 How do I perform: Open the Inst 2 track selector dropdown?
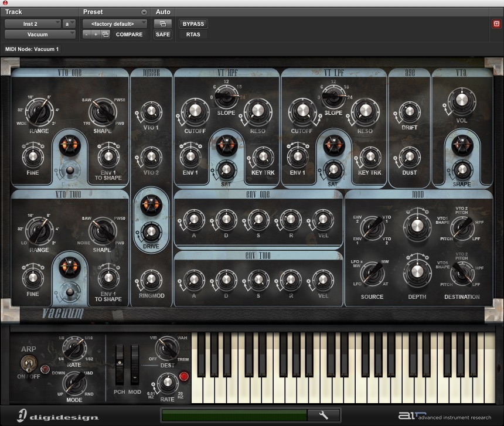(32, 24)
